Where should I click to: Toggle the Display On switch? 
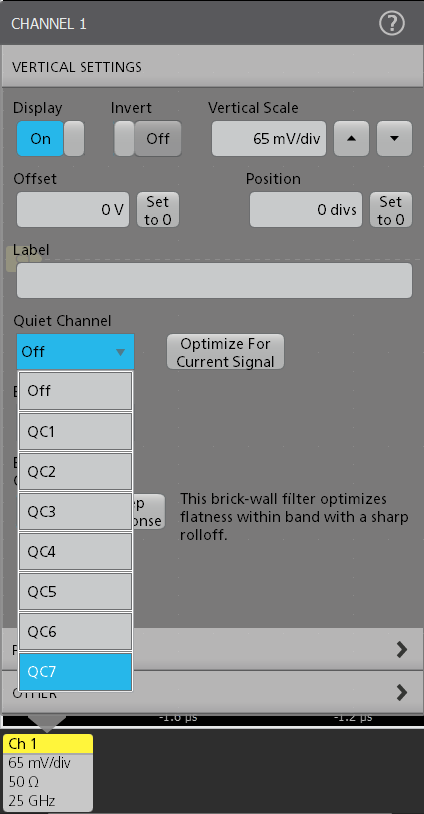click(50, 139)
